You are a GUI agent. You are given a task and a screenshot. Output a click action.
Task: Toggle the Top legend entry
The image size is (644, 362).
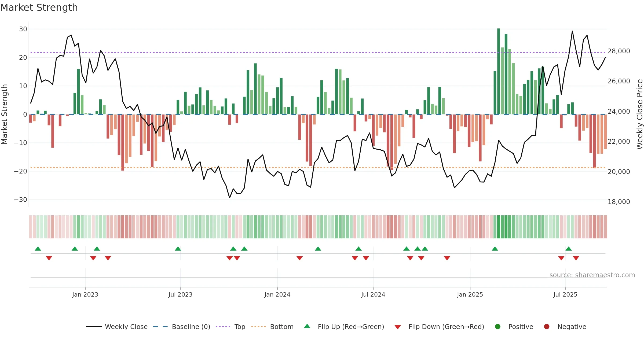pos(230,327)
